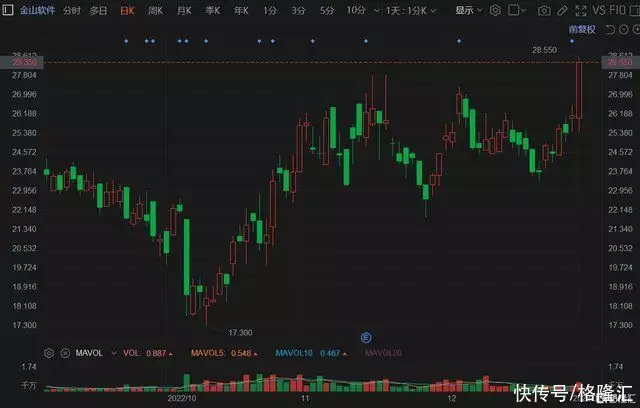Open the 显示 display dropdown

point(469,10)
